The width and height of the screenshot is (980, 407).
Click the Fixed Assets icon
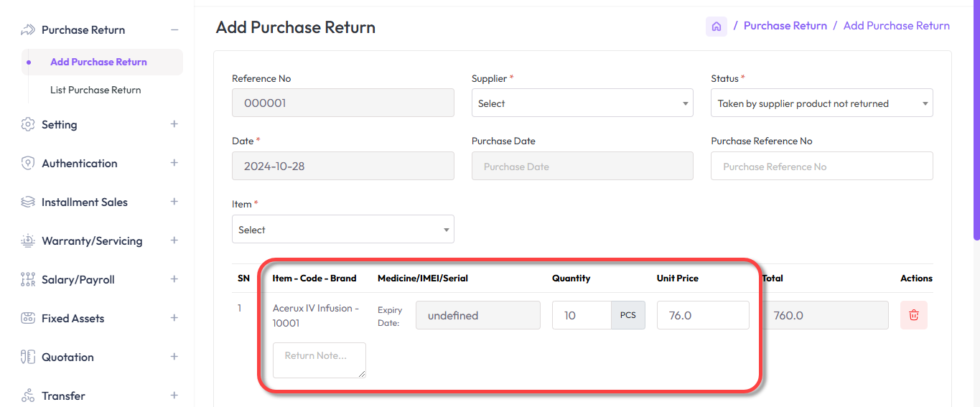coord(28,318)
